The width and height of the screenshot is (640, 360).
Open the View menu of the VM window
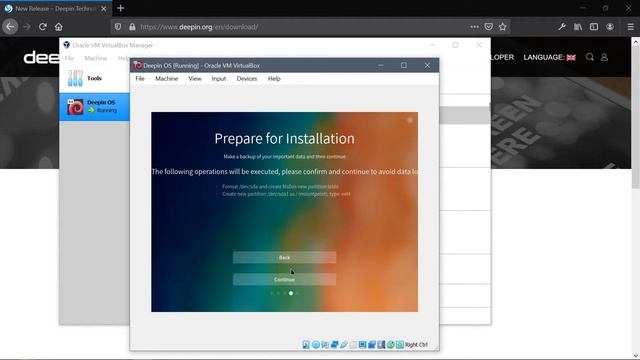(x=195, y=79)
